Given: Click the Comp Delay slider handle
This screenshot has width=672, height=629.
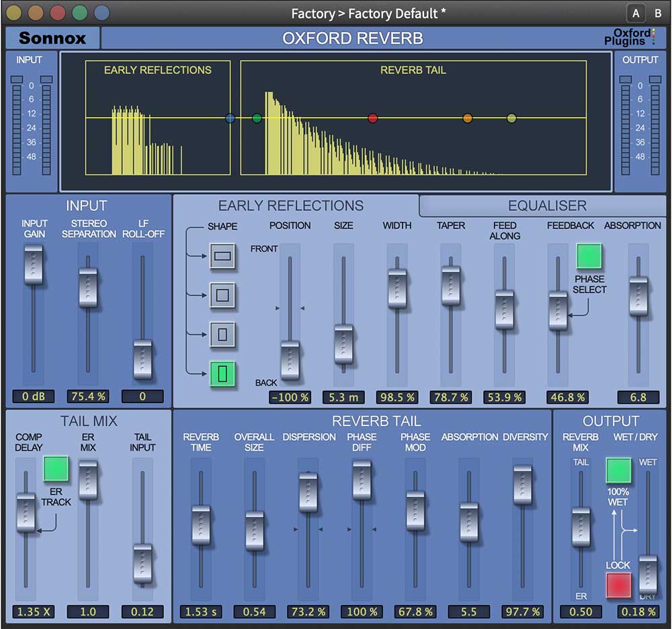Looking at the screenshot, I should point(26,513).
